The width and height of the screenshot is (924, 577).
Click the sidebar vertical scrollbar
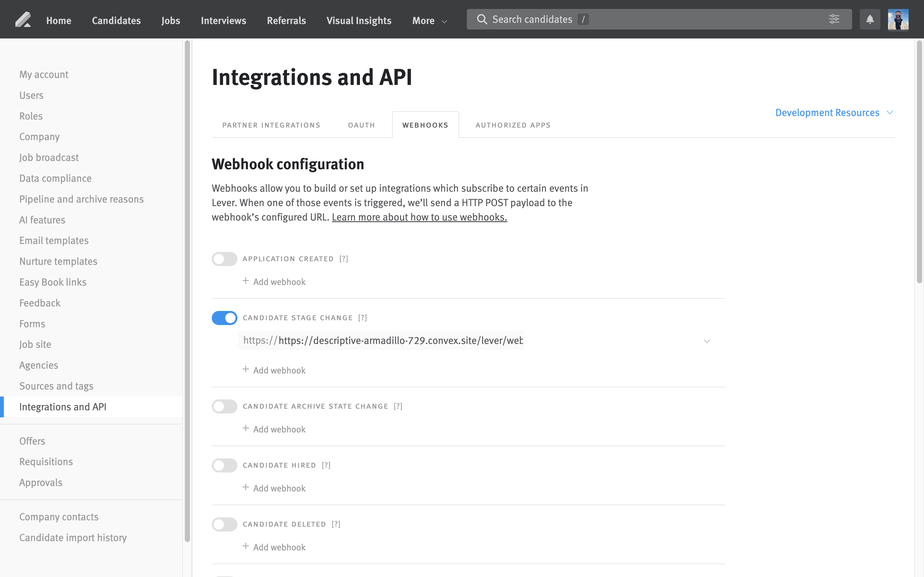point(187,290)
